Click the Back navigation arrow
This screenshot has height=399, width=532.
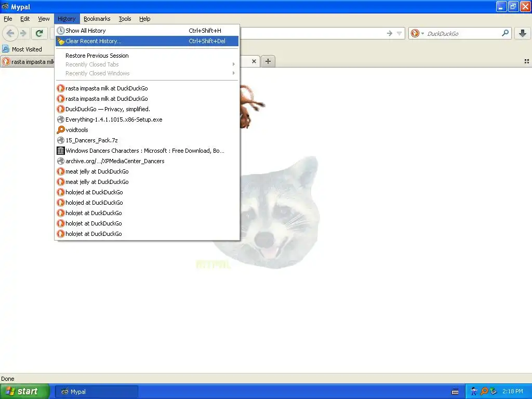10,33
